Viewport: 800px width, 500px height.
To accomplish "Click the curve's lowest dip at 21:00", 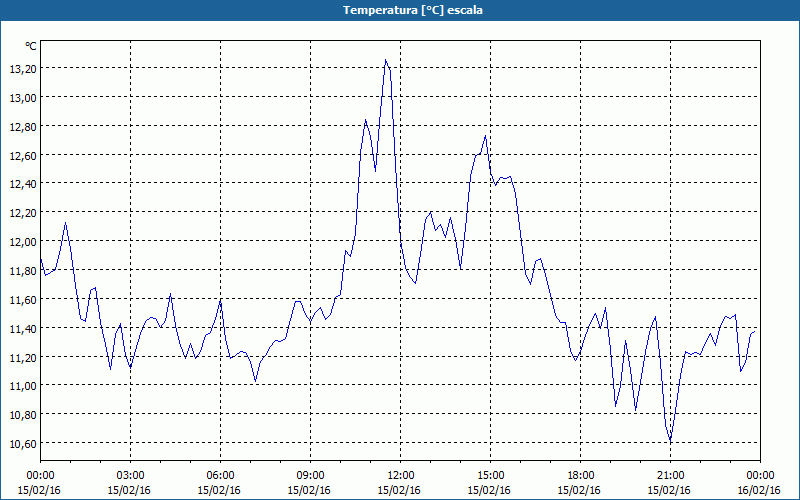I will point(670,440).
